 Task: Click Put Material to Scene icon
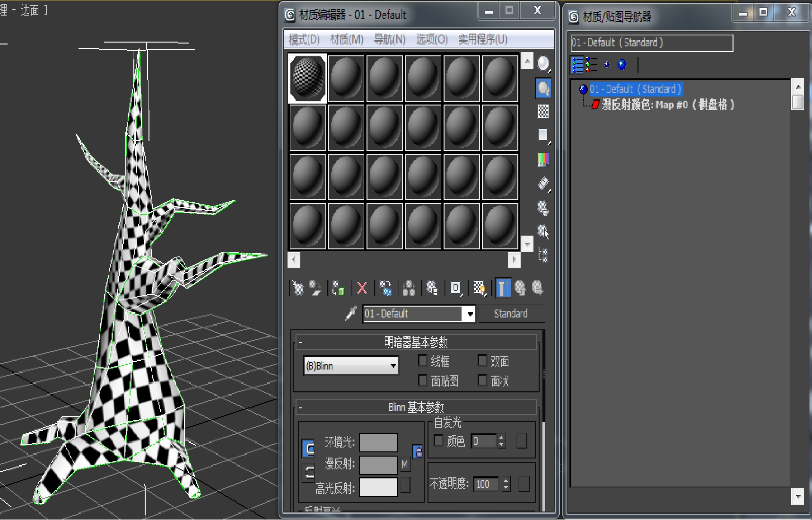click(315, 288)
